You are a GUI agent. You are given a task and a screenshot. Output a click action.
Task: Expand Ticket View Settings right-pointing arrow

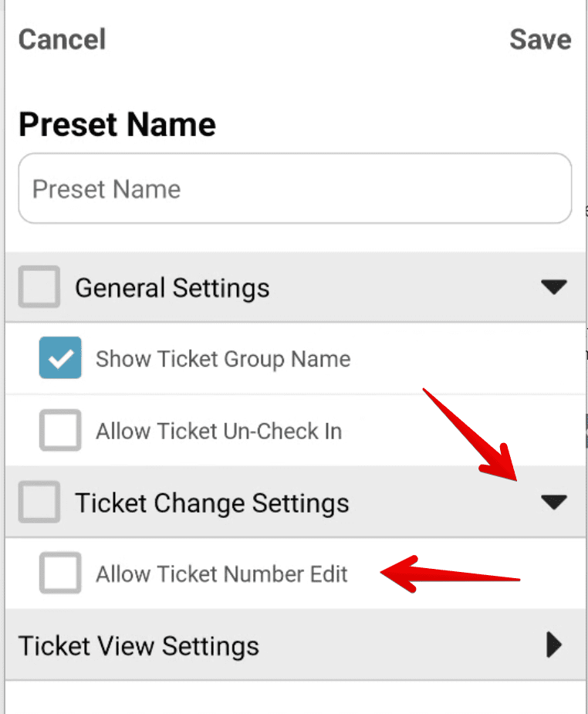click(x=554, y=645)
